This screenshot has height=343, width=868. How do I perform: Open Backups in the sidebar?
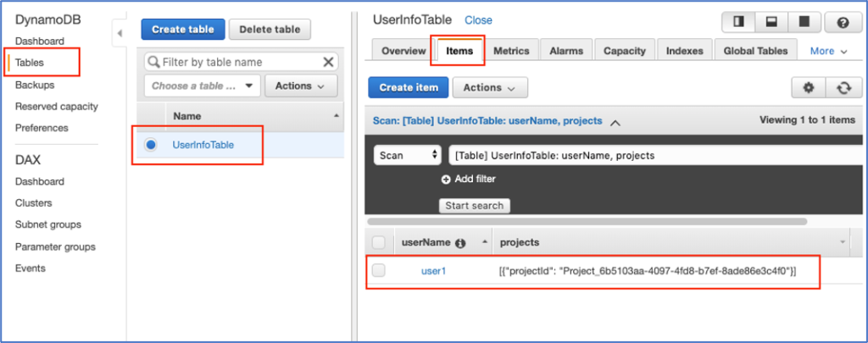click(x=34, y=86)
